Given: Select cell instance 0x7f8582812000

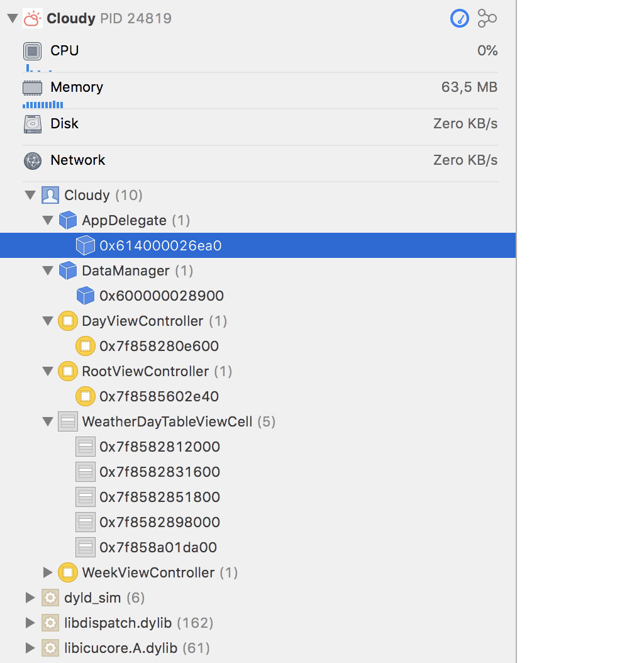Looking at the screenshot, I should (159, 447).
